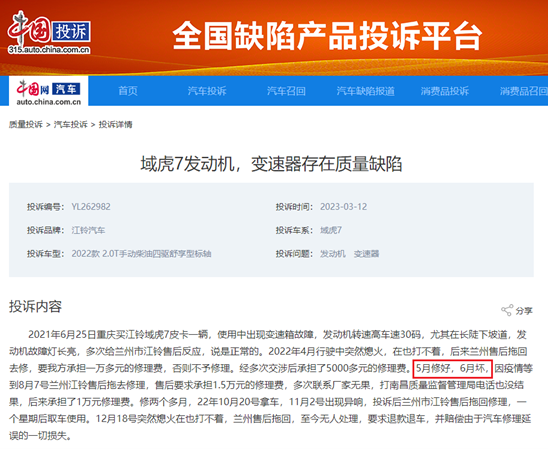The image size is (548, 449).
Task: Follow the 汽车投诉 breadcrumb link
Action: 71,124
